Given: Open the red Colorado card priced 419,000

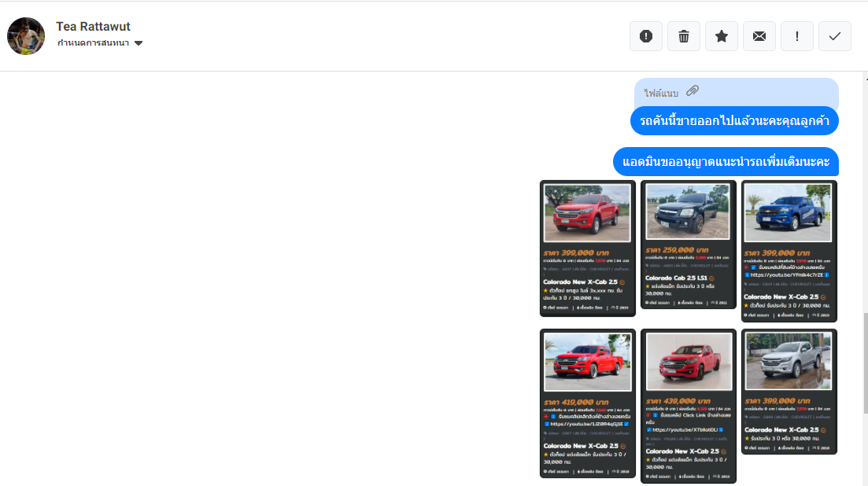Looking at the screenshot, I should (x=587, y=403).
